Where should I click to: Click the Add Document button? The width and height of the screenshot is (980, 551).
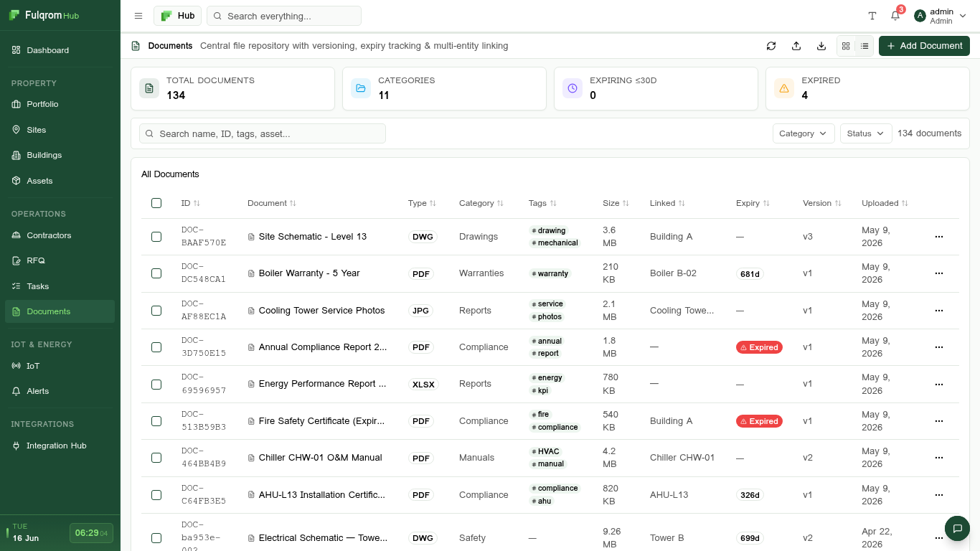coord(924,46)
